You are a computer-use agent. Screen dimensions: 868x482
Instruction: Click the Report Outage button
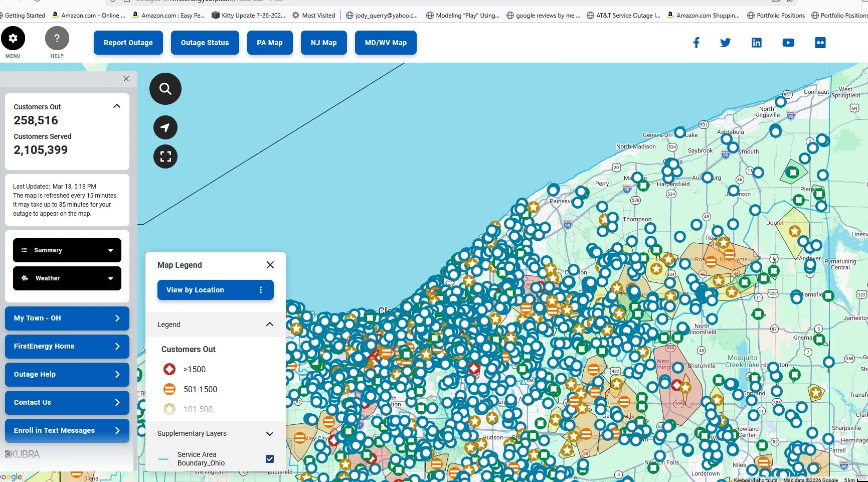click(128, 43)
